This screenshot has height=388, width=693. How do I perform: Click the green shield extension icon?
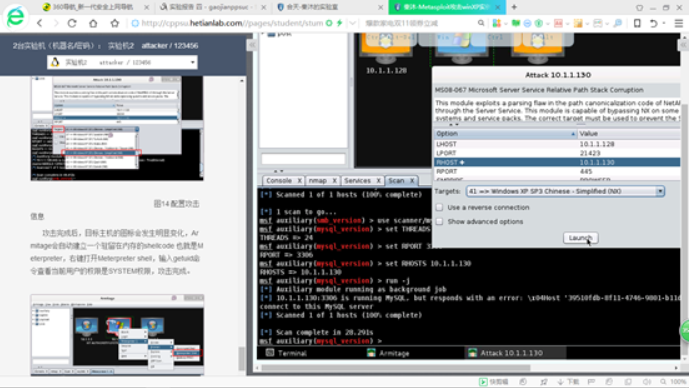(x=539, y=23)
